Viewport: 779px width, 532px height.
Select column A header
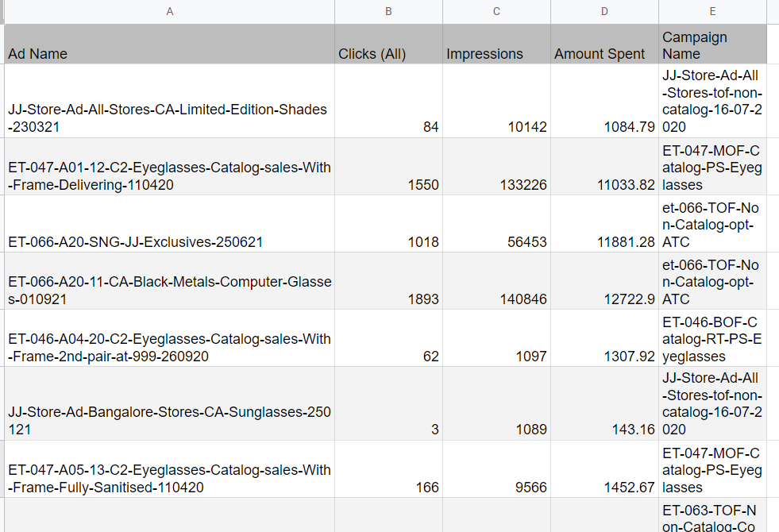pos(169,11)
